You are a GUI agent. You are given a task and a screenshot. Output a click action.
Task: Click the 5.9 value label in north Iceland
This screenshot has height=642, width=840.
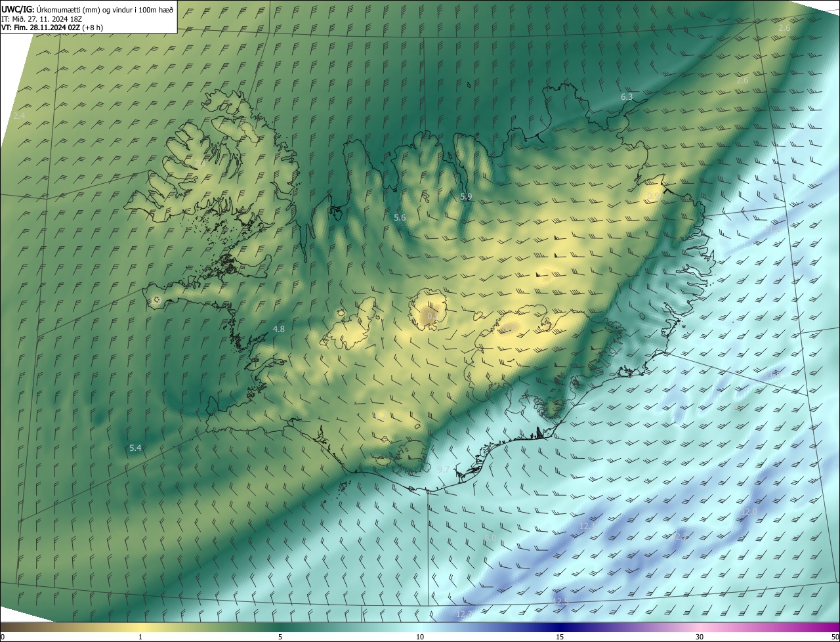tap(466, 196)
